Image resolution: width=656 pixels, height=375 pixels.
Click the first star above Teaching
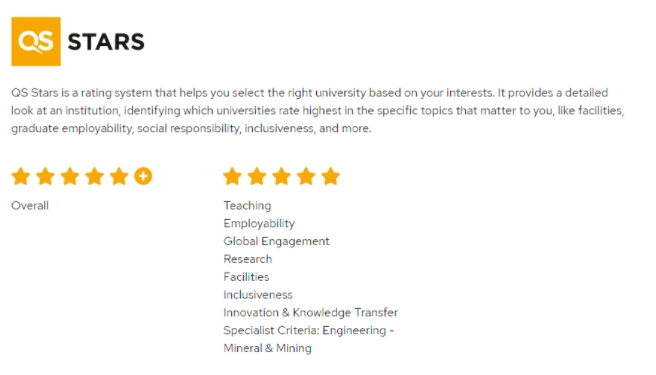pos(232,176)
